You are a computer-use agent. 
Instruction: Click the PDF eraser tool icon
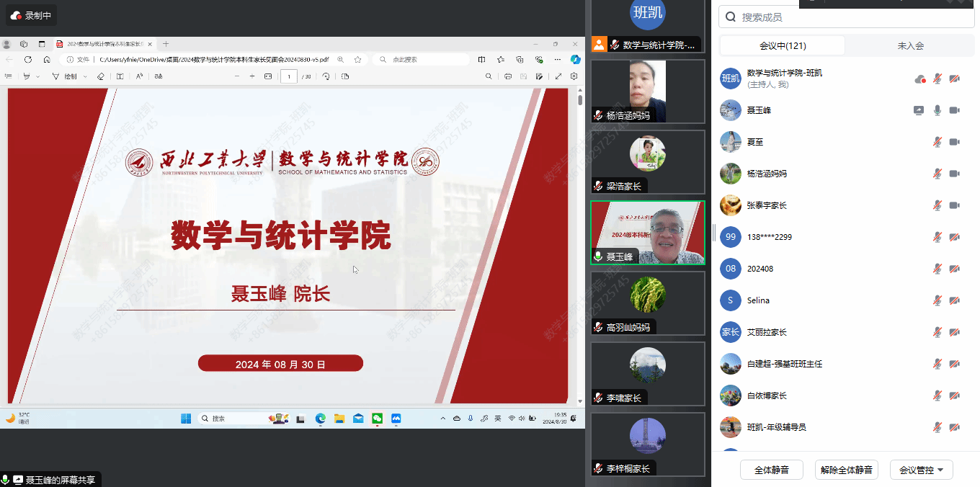[101, 76]
